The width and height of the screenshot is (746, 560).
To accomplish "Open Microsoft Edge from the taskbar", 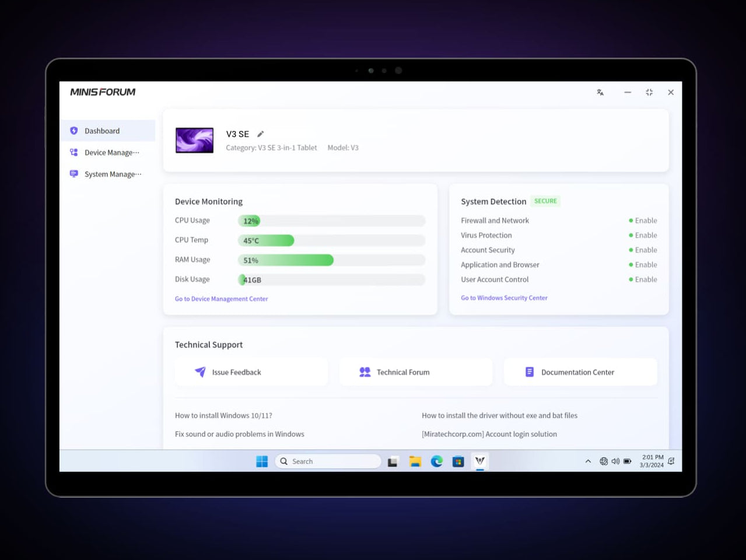I will (x=436, y=461).
